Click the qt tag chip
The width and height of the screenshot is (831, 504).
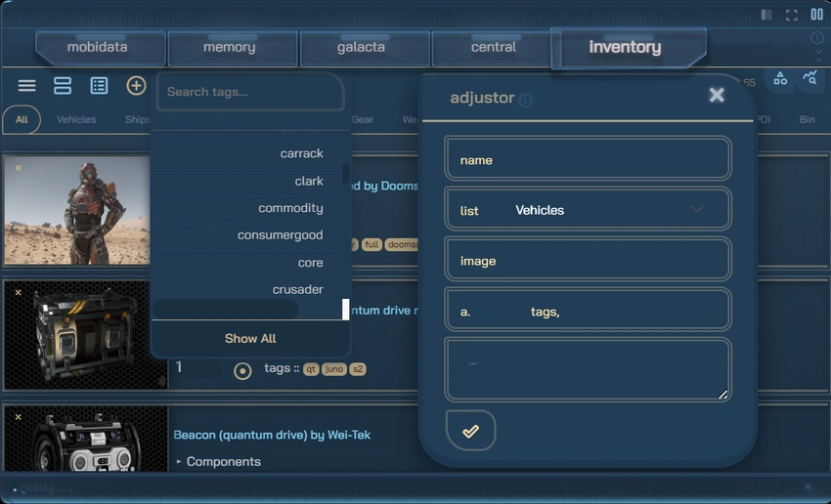tap(311, 369)
